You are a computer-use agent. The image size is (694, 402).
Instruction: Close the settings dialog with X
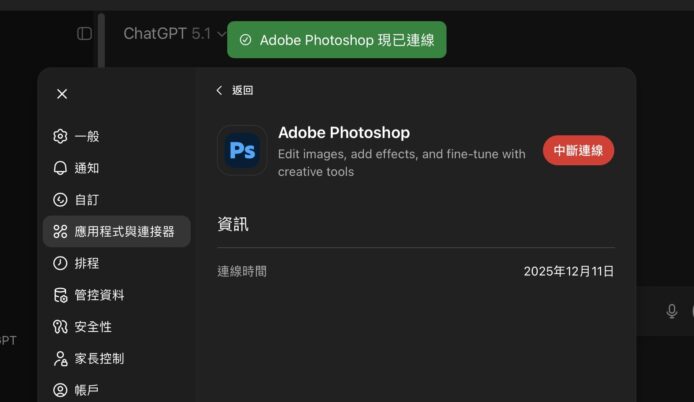[62, 94]
